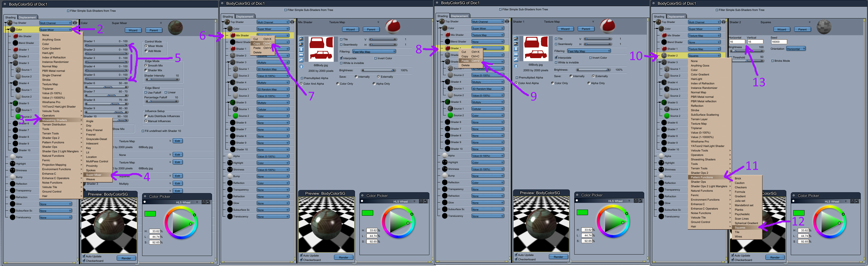Click trash icon in Shader 2 Squares panel
The height and width of the screenshot is (266, 868).
[x=723, y=22]
